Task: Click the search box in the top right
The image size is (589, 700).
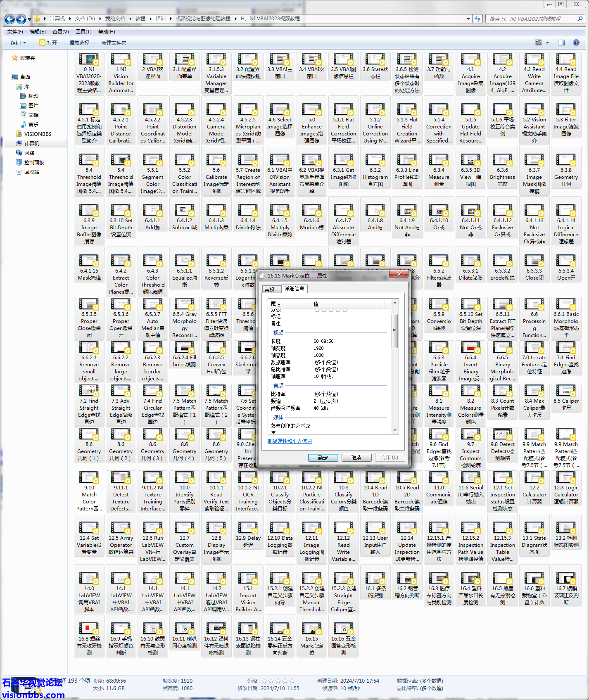Action: tap(532, 19)
